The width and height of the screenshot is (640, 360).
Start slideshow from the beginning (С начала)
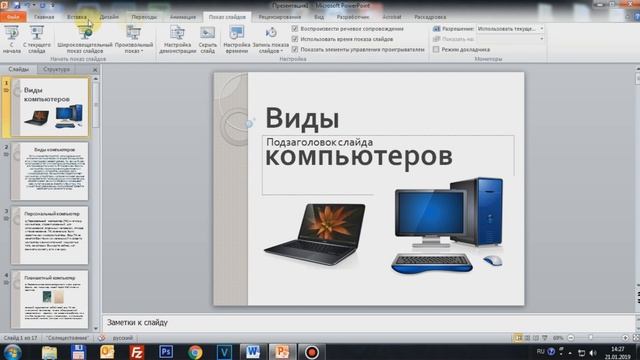pos(11,40)
